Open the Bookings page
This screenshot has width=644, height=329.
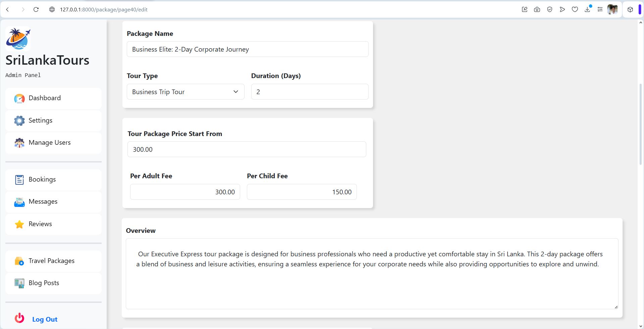[x=53, y=180]
